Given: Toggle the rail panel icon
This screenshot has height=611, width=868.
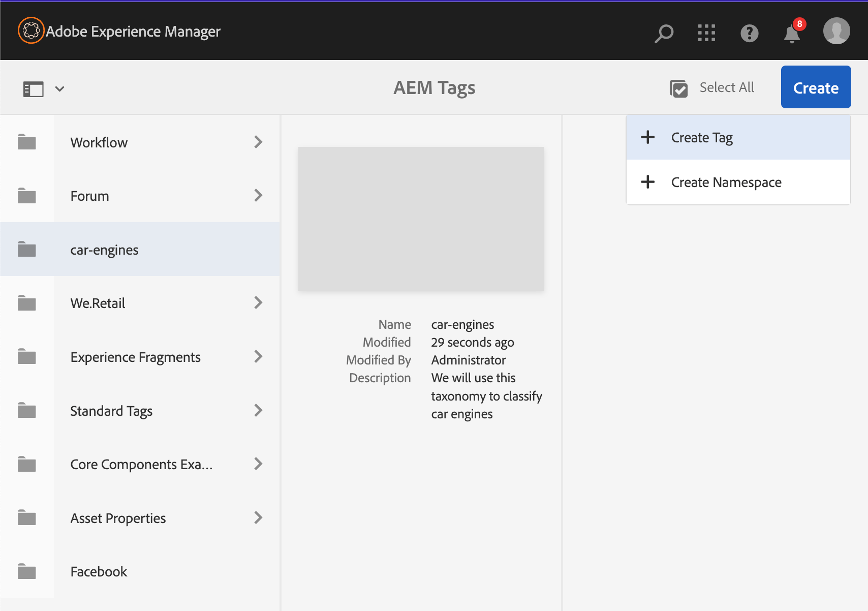Looking at the screenshot, I should tap(34, 89).
